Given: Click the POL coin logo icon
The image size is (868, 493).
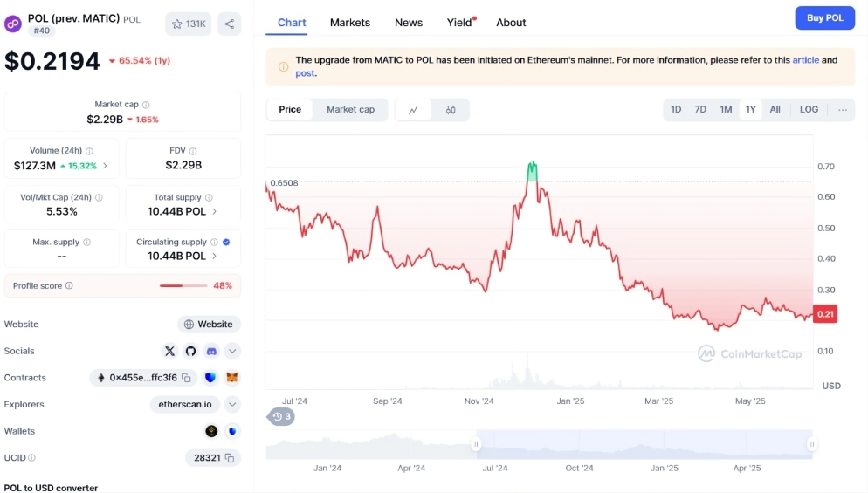Looking at the screenshot, I should (x=13, y=24).
